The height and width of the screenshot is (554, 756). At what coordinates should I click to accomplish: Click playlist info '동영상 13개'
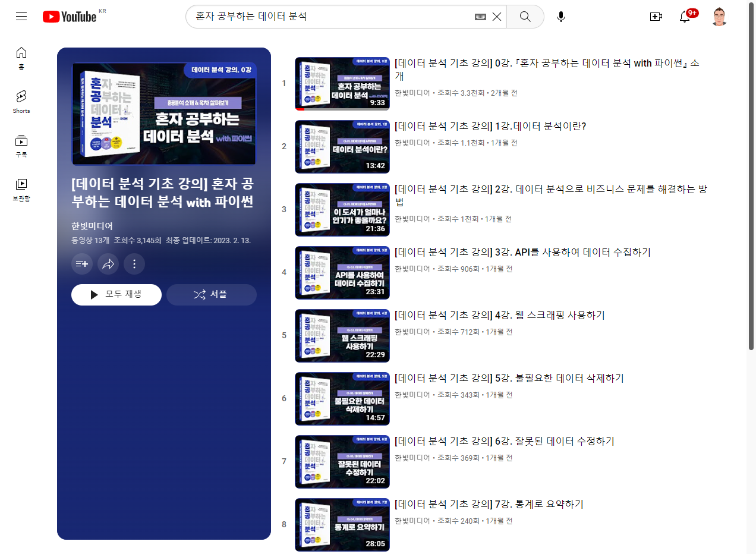coord(90,241)
